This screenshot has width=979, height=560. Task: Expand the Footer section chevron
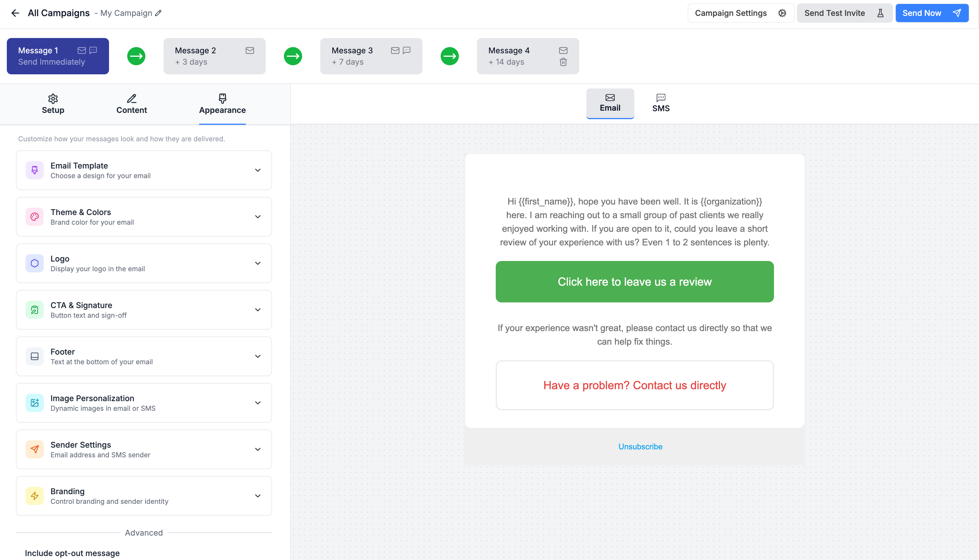pyautogui.click(x=258, y=356)
